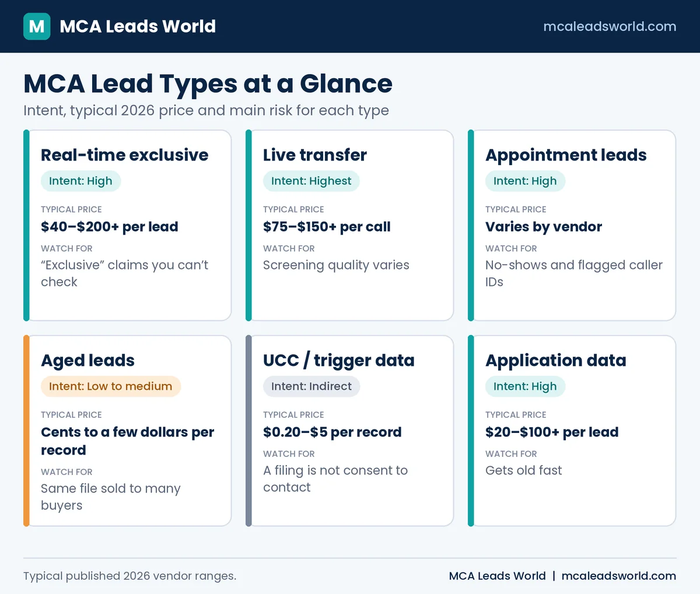The image size is (700, 594).
Task: Click the '$40–$200+ per lead' price
Action: [110, 226]
